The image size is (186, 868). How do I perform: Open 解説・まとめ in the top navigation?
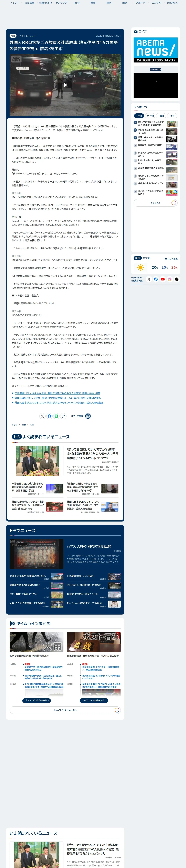click(x=45, y=3)
